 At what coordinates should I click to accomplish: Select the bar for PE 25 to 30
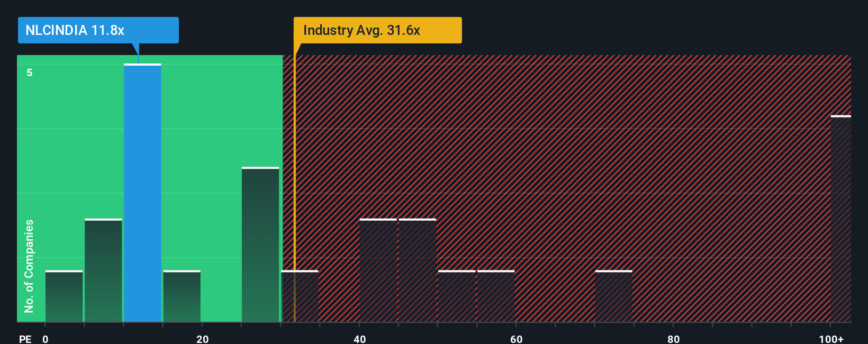click(260, 244)
